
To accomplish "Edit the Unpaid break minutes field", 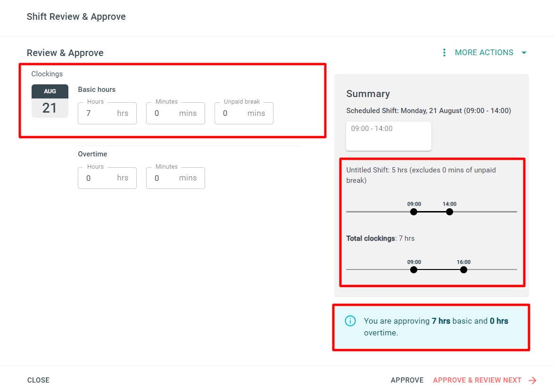I will tap(244, 113).
